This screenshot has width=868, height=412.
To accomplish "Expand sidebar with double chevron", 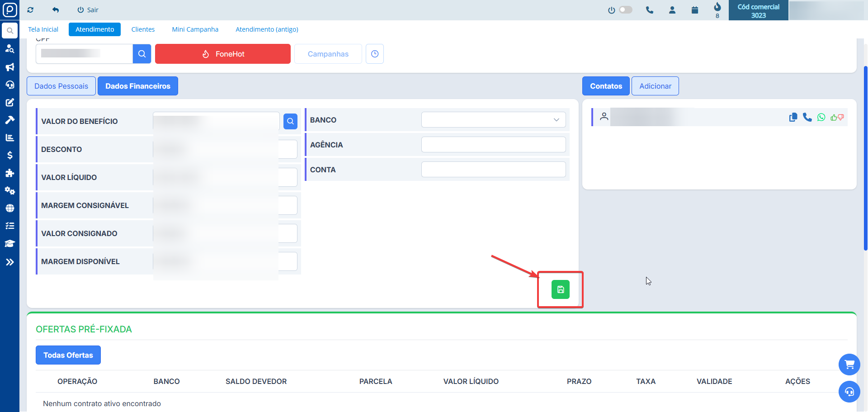I will pyautogui.click(x=9, y=262).
